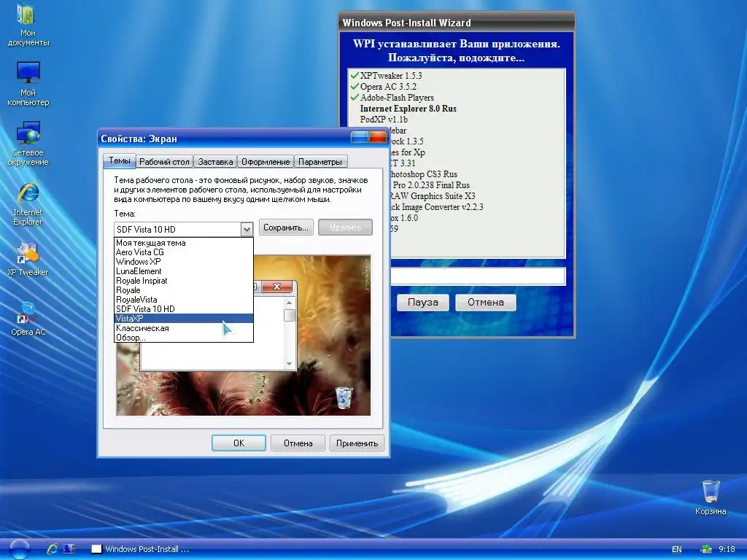Open the XP Tweaker desktop shortcut
This screenshot has height=560, width=747.
click(x=28, y=259)
